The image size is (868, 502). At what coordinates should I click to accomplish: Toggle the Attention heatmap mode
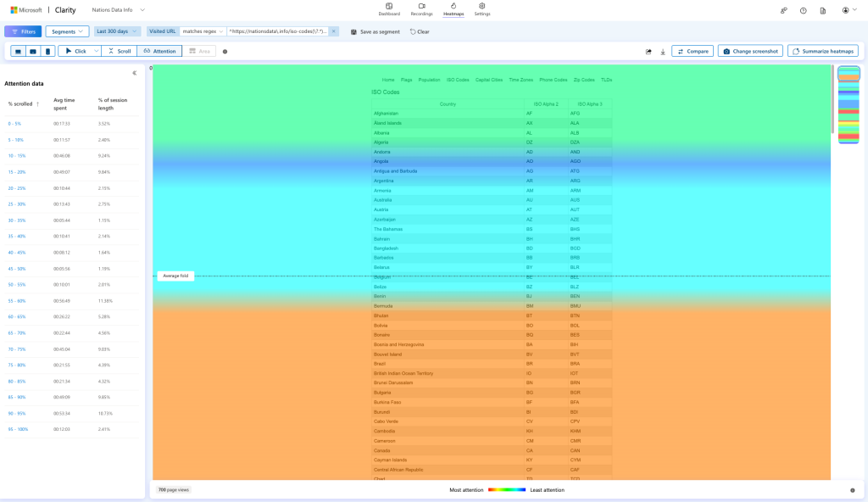click(x=159, y=51)
